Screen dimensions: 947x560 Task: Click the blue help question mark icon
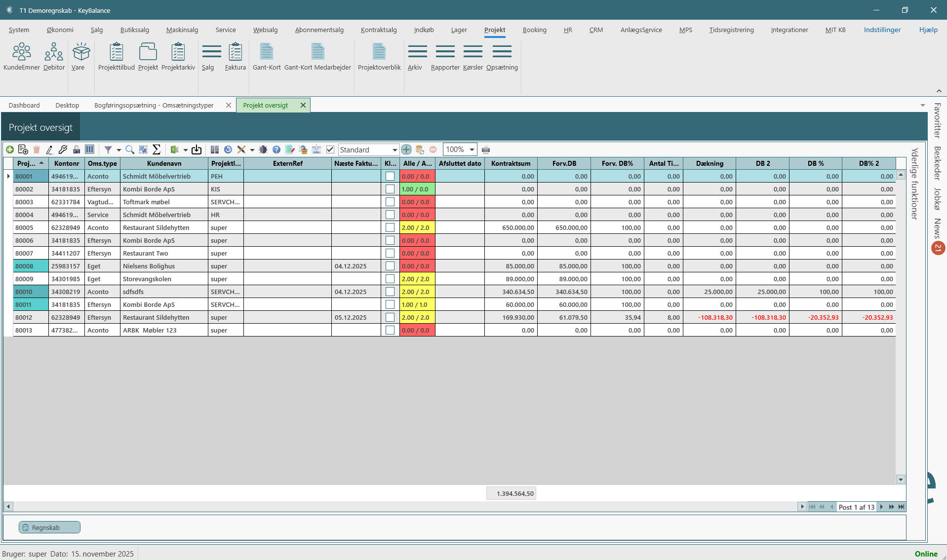click(x=276, y=149)
